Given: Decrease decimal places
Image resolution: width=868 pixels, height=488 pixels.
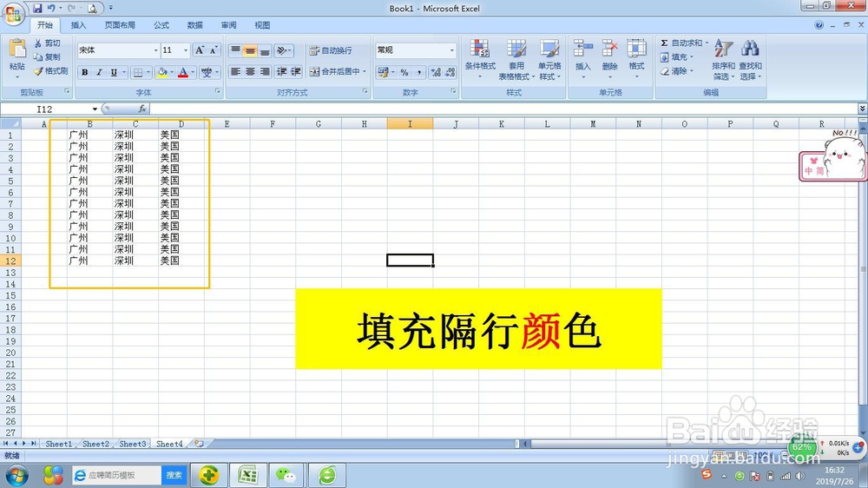Looking at the screenshot, I should (x=450, y=72).
